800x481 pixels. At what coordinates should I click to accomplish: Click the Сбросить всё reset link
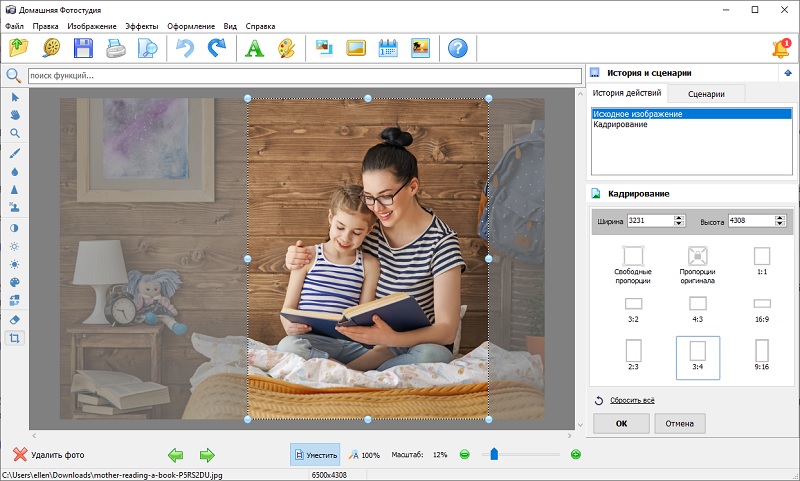point(630,400)
